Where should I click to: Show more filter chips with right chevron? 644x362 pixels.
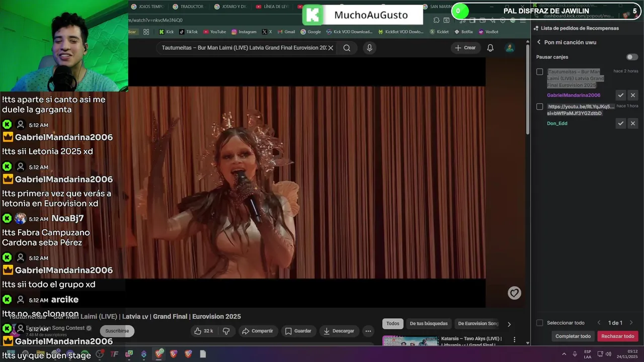click(x=509, y=324)
